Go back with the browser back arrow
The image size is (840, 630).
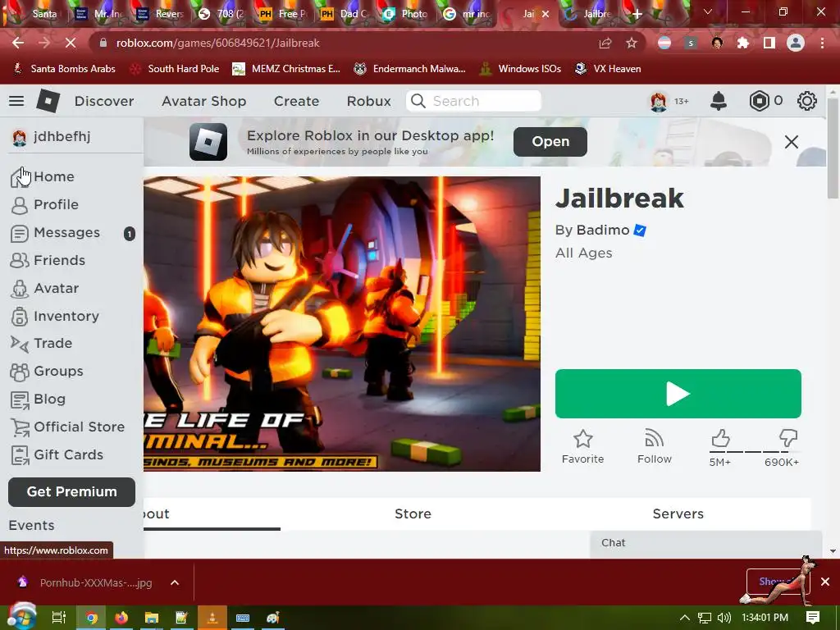point(18,43)
